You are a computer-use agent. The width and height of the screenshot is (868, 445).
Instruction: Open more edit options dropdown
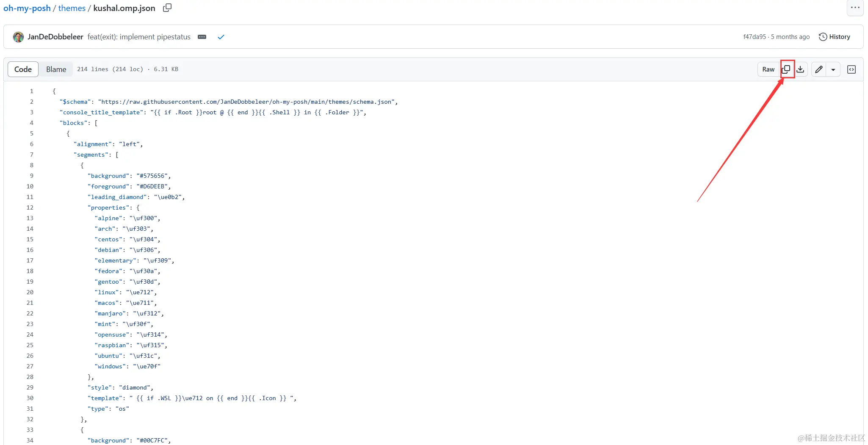tap(833, 69)
